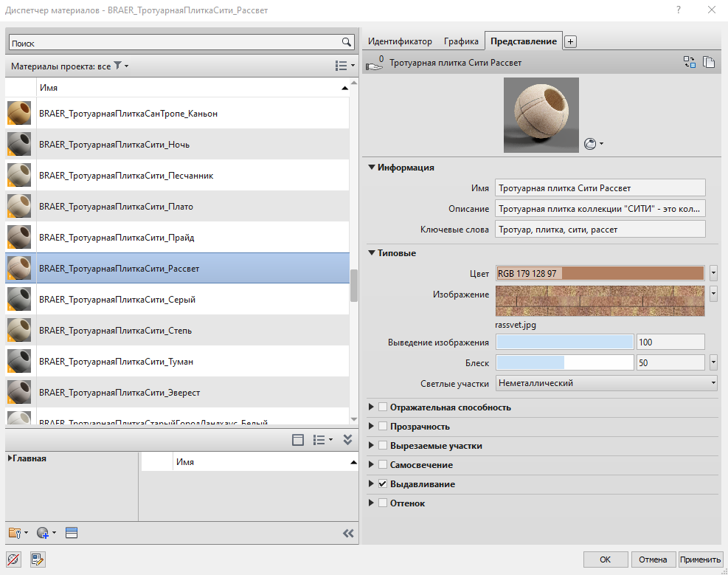Switch to the Графика tab

point(461,42)
